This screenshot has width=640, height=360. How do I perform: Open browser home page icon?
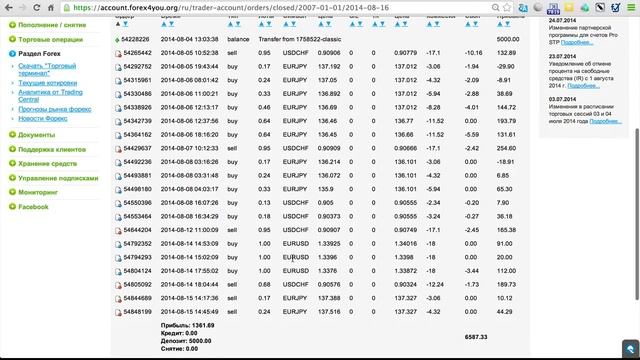pyautogui.click(x=51, y=7)
